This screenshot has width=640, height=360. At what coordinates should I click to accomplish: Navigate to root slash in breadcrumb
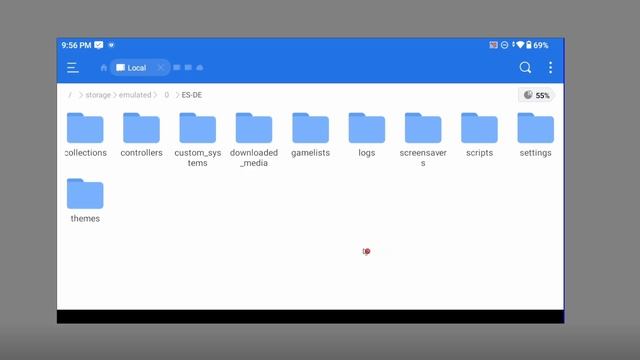(x=70, y=95)
